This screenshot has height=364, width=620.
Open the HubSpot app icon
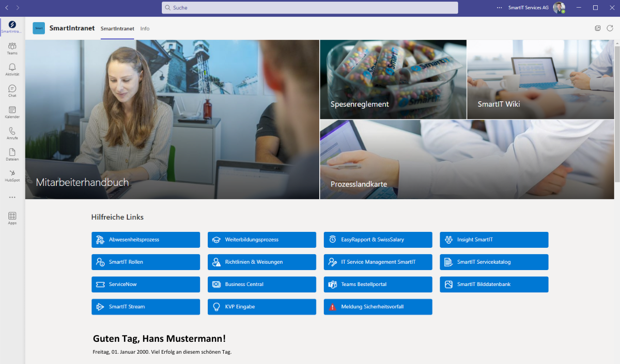(12, 176)
